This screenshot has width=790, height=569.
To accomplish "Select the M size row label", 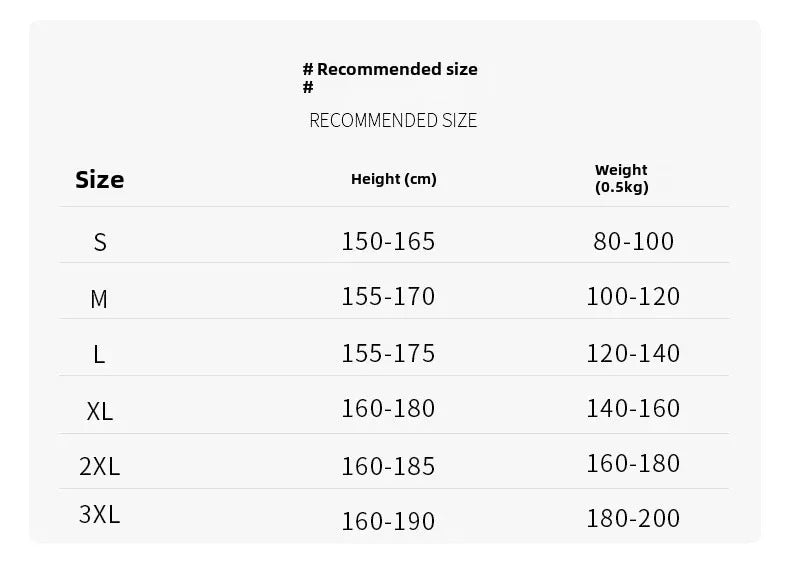I will coord(99,299).
